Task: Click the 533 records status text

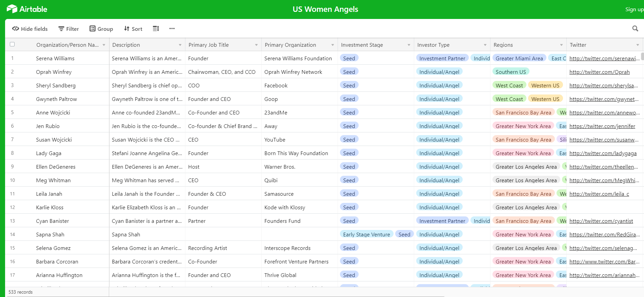Action: pos(21,292)
